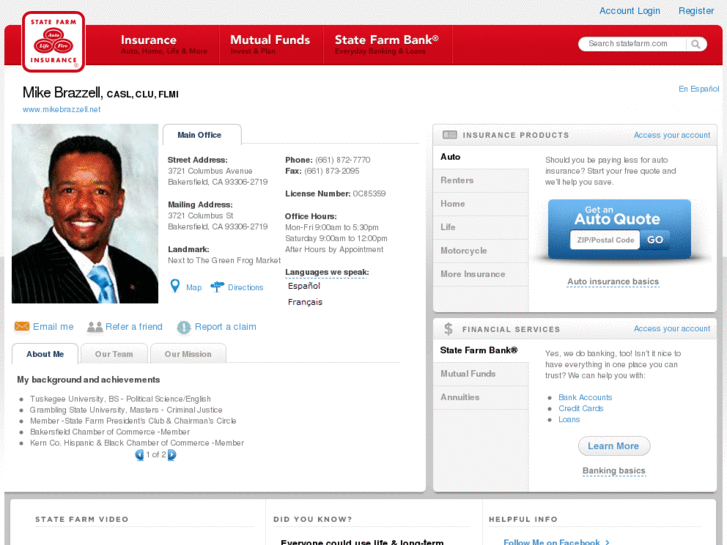Click the Map link
727x545 pixels.
point(194,288)
